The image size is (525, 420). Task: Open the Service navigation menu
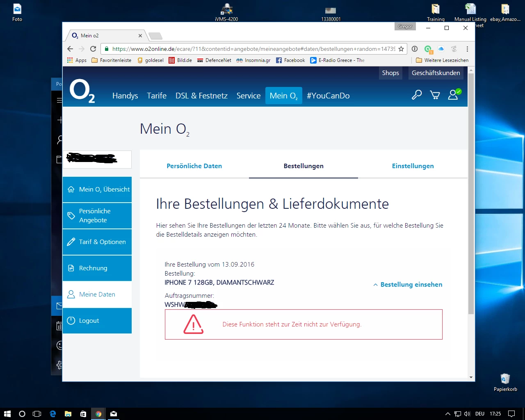249,96
